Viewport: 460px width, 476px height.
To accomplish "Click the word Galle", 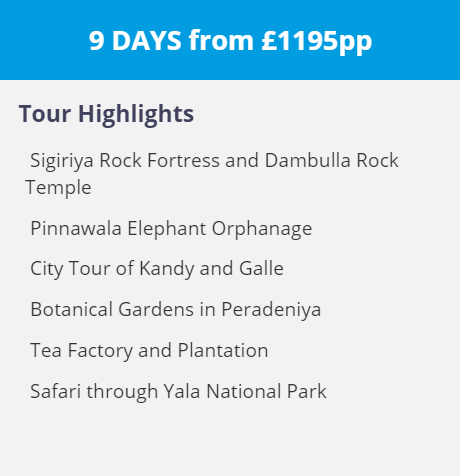I will pos(261,268).
